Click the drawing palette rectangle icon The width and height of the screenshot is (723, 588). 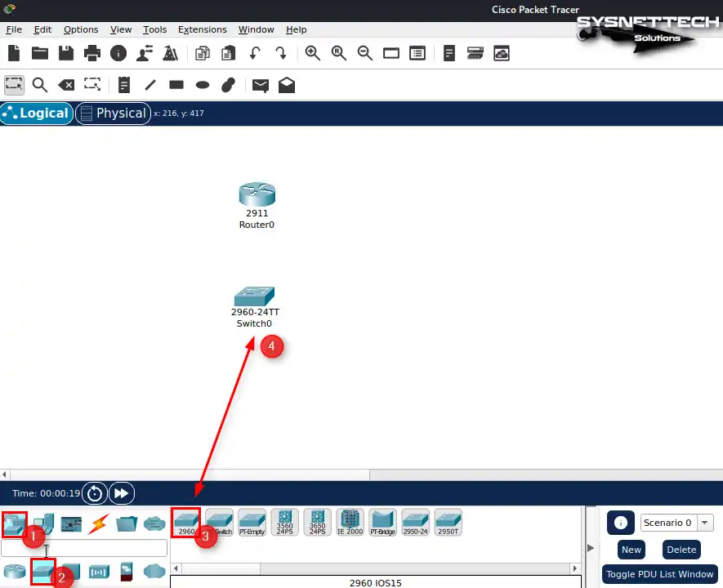point(391,53)
